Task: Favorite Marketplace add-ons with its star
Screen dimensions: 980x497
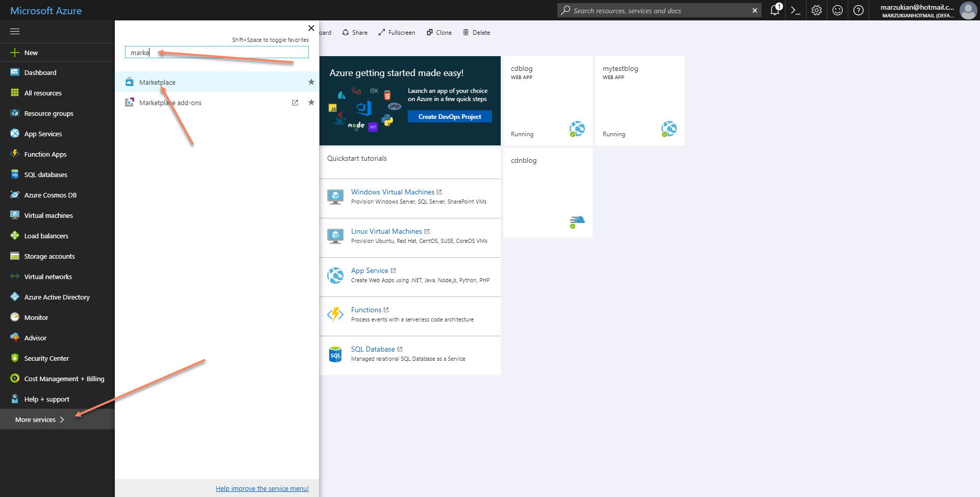Action: pos(311,102)
